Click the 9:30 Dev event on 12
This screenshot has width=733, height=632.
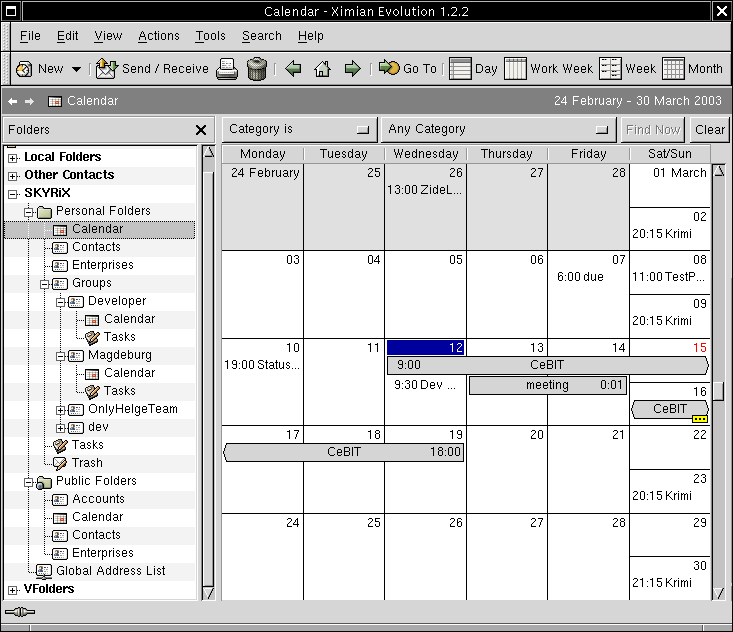[424, 385]
